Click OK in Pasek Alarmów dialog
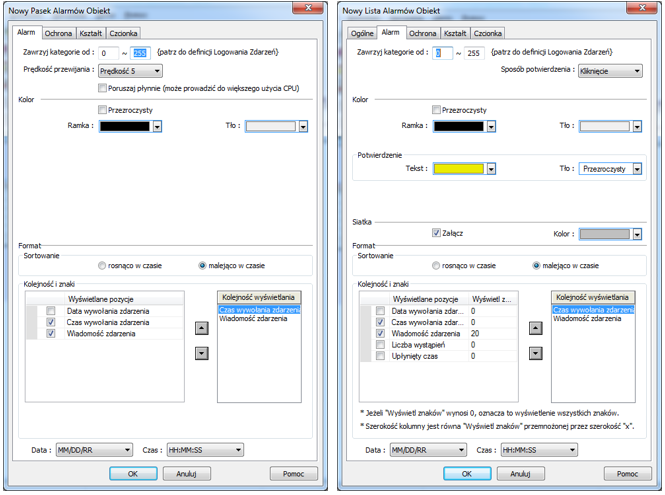Viewport: 665px width, 495px height. (133, 474)
